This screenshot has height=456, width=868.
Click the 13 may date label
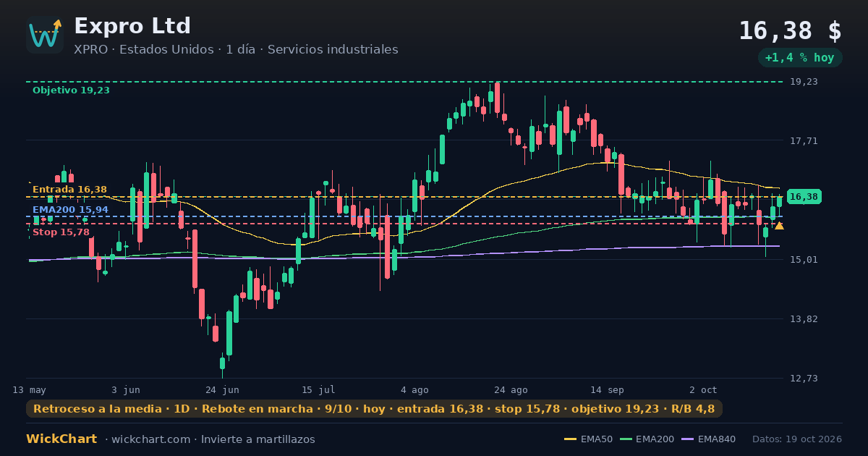(29, 389)
